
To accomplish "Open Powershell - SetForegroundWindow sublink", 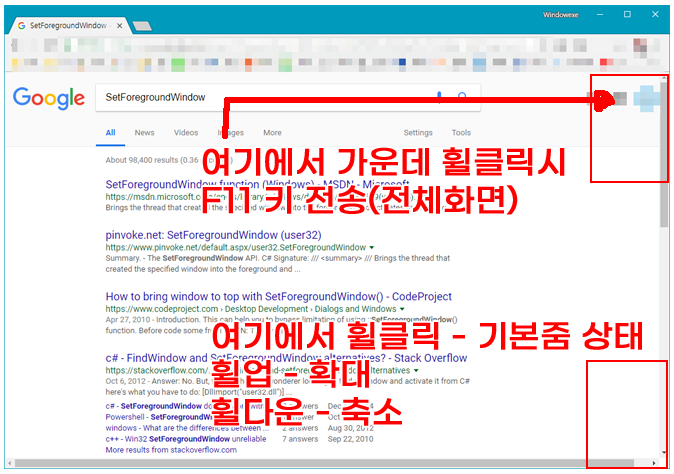I will pyautogui.click(x=160, y=417).
